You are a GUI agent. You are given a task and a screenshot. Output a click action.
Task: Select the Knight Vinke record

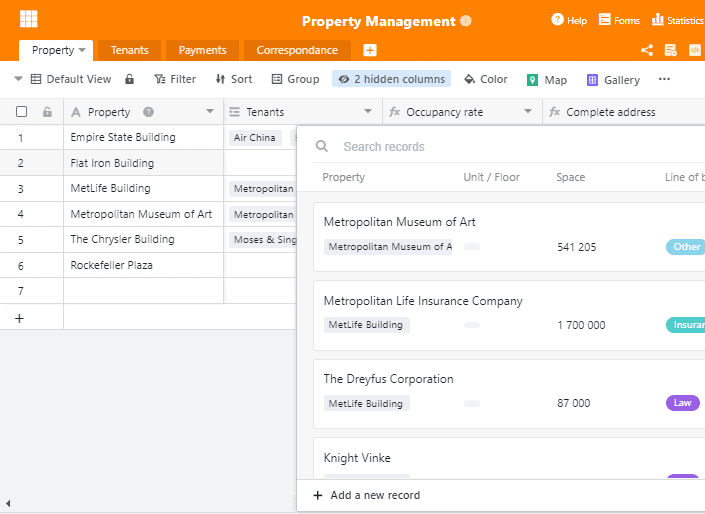tap(509, 458)
